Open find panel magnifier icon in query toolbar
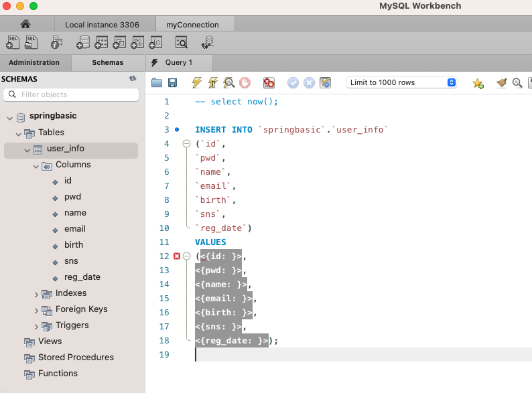The height and width of the screenshot is (393, 532). coord(517,83)
